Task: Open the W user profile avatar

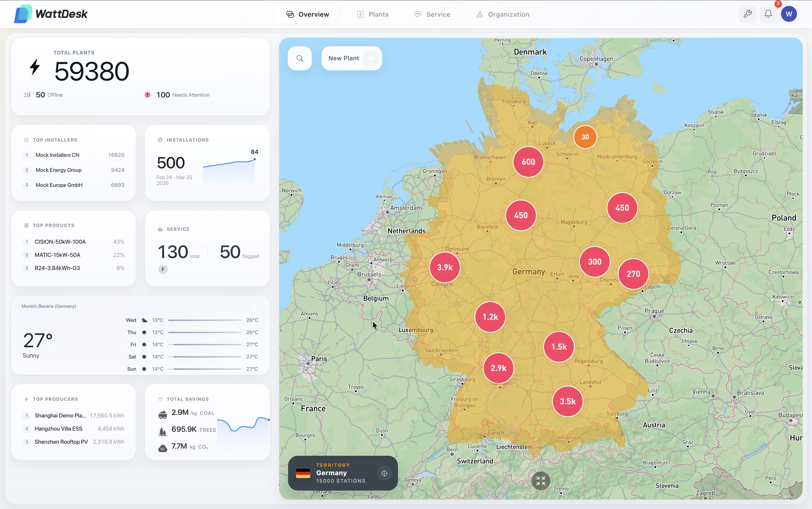Action: click(789, 14)
